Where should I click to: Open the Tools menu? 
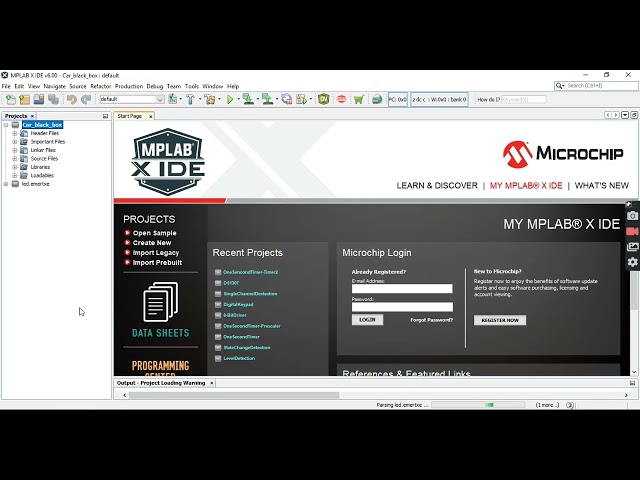192,87
